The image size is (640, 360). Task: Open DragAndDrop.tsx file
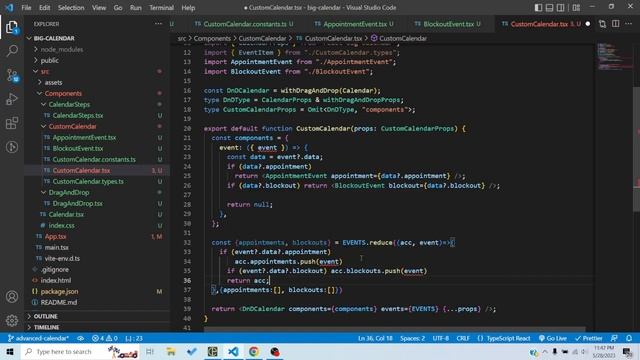pos(78,203)
